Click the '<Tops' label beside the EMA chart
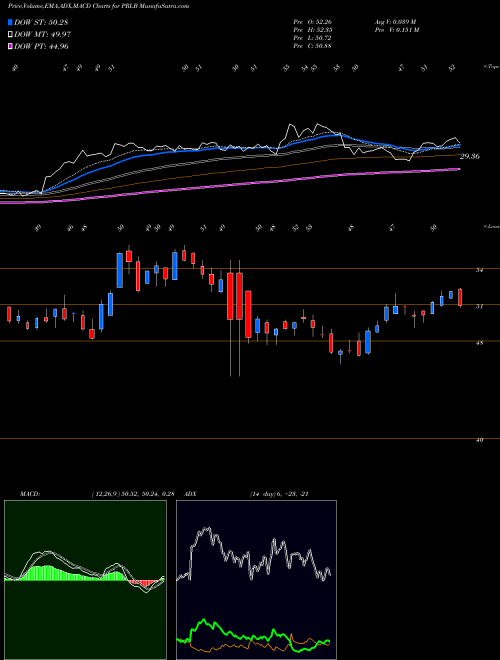Screen dimensions: 500x660 click(491, 67)
